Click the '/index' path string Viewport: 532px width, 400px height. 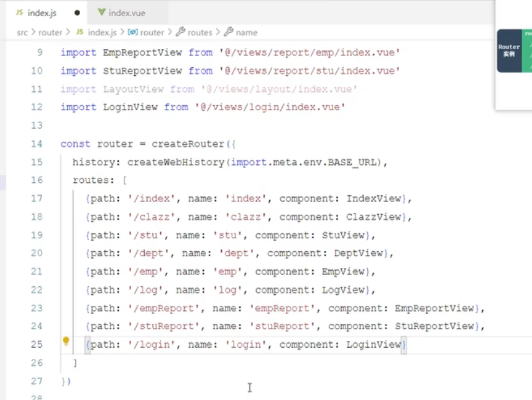[x=152, y=198]
